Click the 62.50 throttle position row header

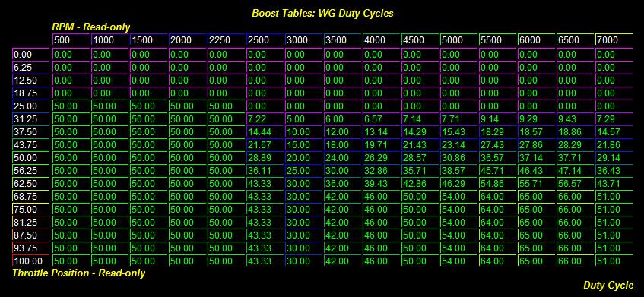click(31, 183)
